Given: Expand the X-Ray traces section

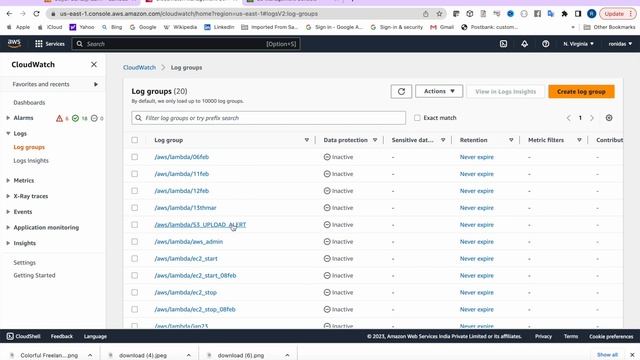Looking at the screenshot, I should pyautogui.click(x=8, y=196).
